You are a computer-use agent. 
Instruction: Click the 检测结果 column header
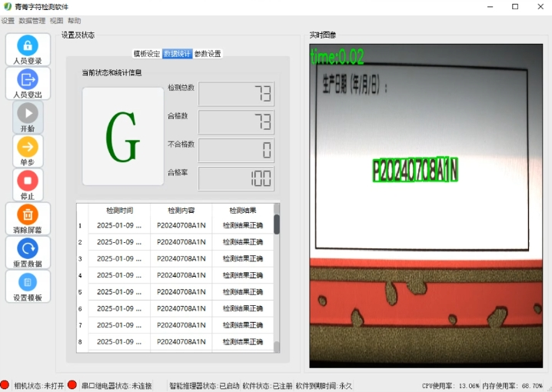coord(242,210)
